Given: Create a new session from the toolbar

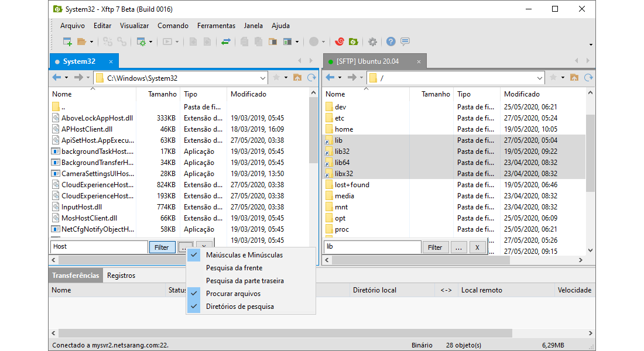Looking at the screenshot, I should pos(67,42).
